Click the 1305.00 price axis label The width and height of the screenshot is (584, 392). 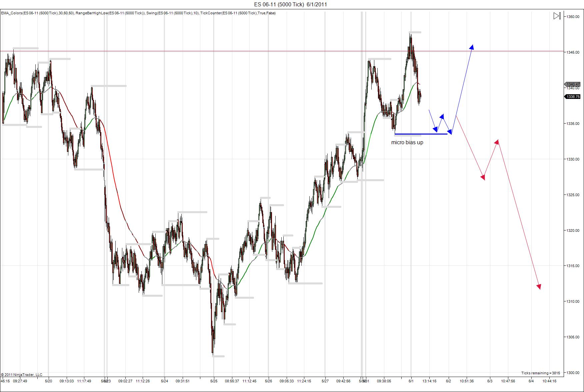coord(573,337)
